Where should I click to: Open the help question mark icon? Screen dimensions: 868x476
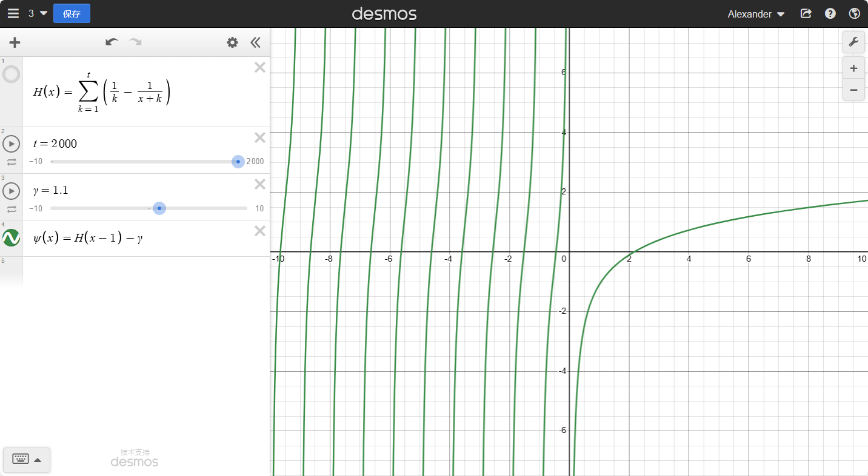point(830,13)
